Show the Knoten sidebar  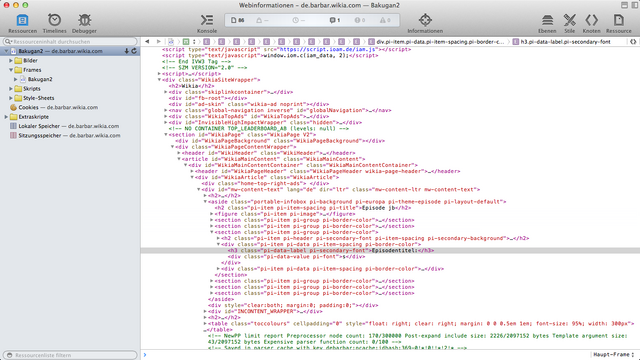[591, 23]
